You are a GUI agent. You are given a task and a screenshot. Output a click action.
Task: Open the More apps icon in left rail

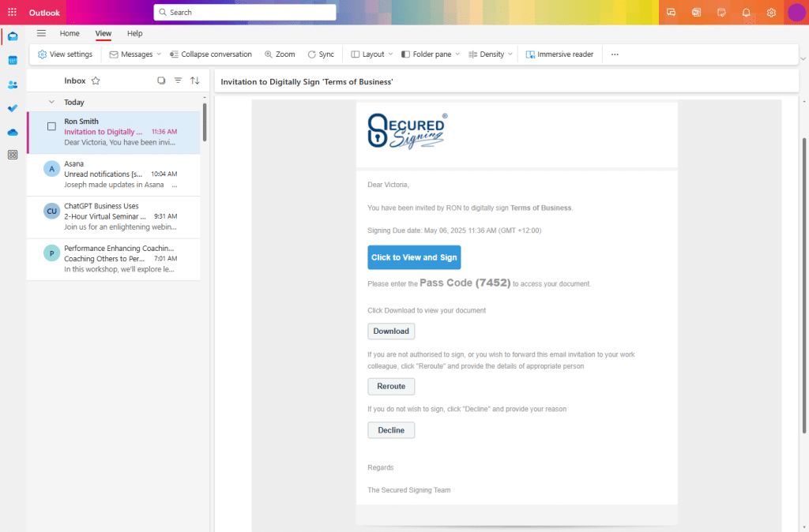pyautogui.click(x=13, y=155)
